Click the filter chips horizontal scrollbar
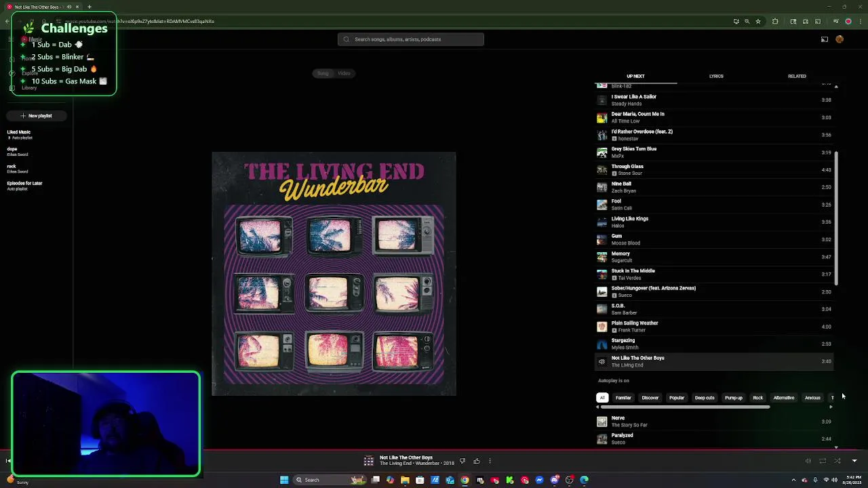 684,407
